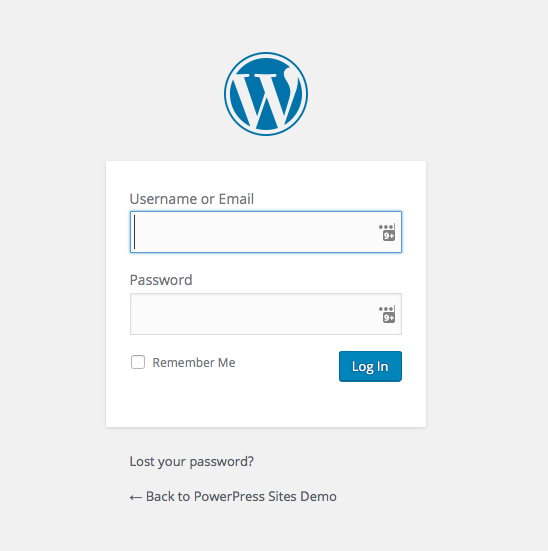Click the 9+ badge in Username field
Viewport: 548px width, 551px height.
389,236
